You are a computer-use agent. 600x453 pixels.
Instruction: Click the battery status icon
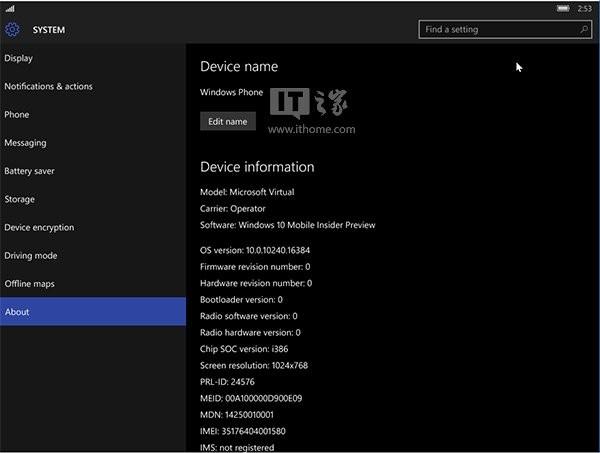[562, 8]
